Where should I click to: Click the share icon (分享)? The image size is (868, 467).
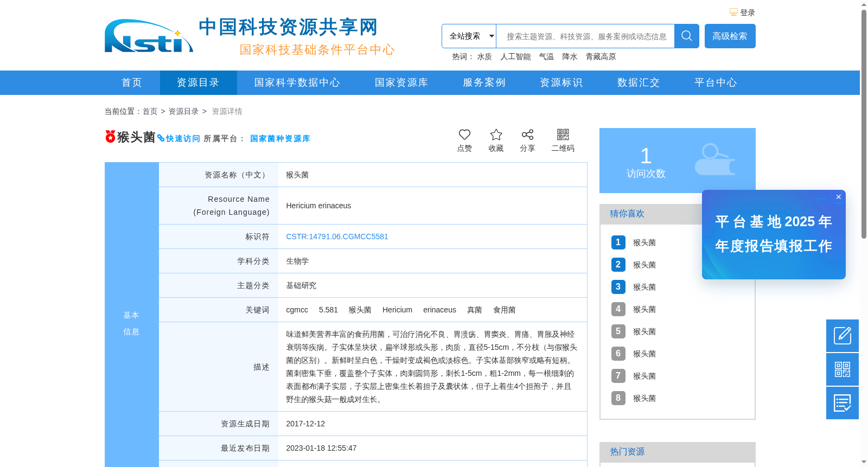(527, 135)
